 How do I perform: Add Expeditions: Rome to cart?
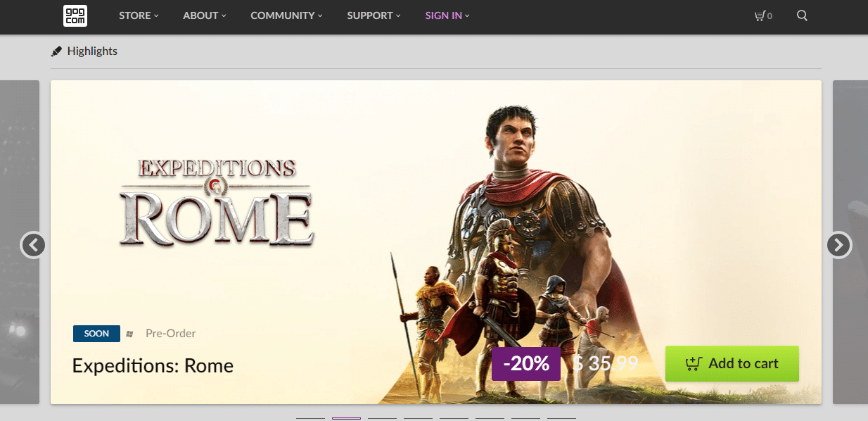[x=732, y=364]
